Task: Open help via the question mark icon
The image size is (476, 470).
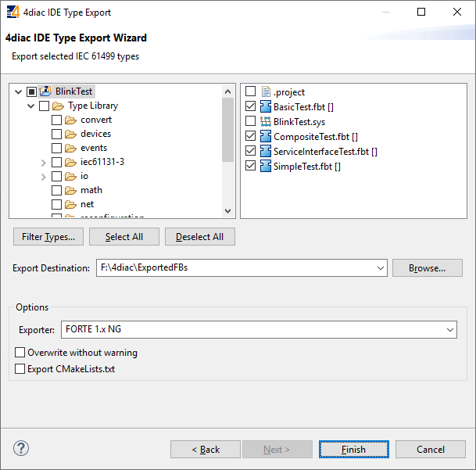Action: click(x=21, y=449)
